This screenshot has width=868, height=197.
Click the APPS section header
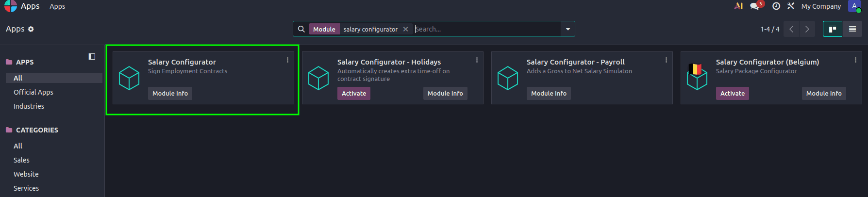25,62
